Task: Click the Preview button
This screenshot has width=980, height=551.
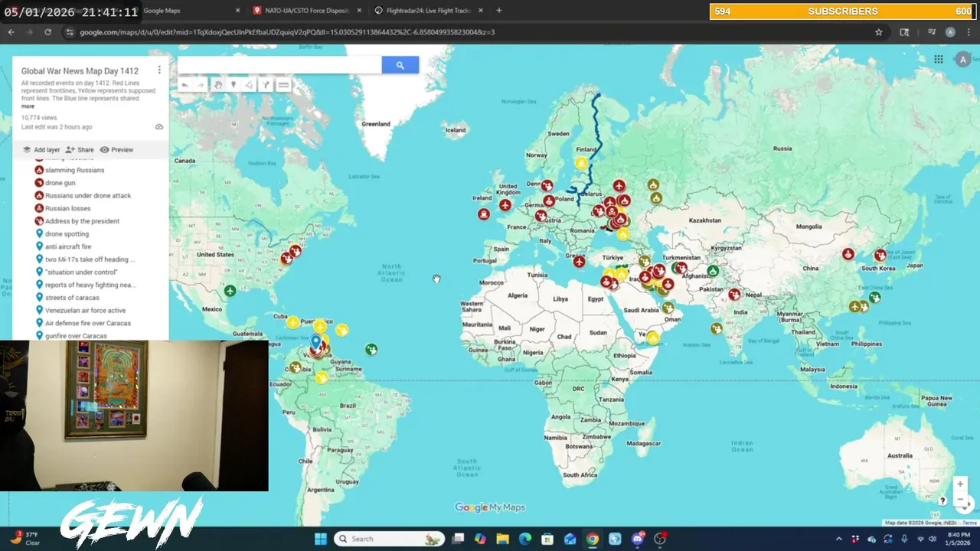Action: [x=116, y=150]
